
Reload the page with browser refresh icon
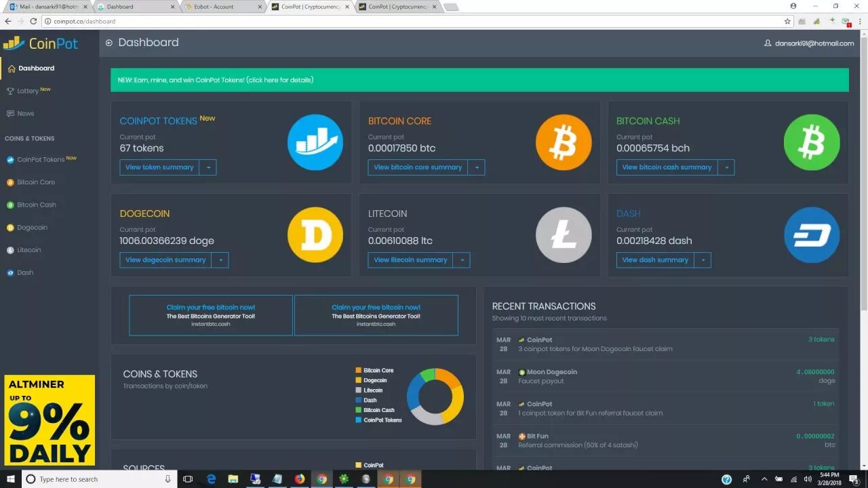coord(33,21)
